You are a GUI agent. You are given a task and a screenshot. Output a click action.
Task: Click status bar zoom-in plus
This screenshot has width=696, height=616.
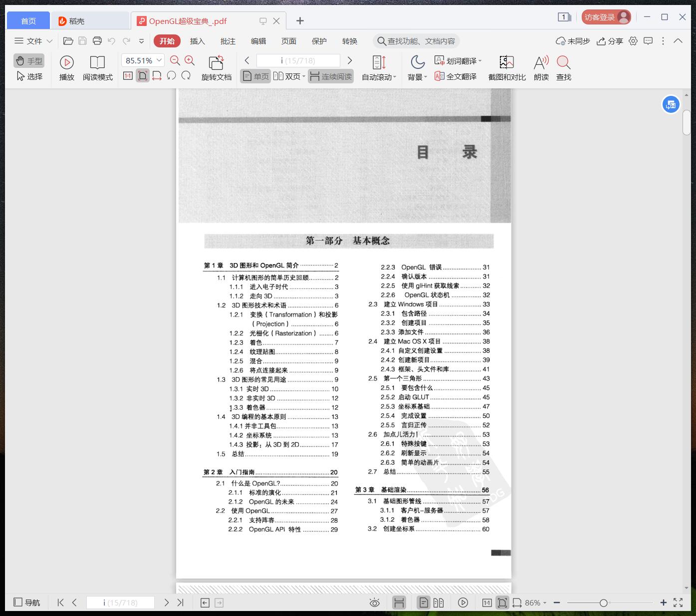[663, 603]
